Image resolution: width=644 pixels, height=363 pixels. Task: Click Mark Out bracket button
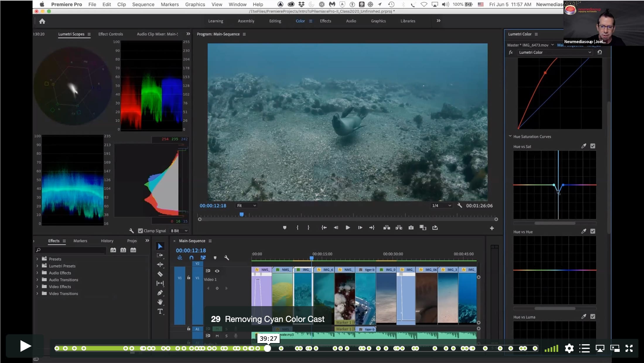coord(308,228)
